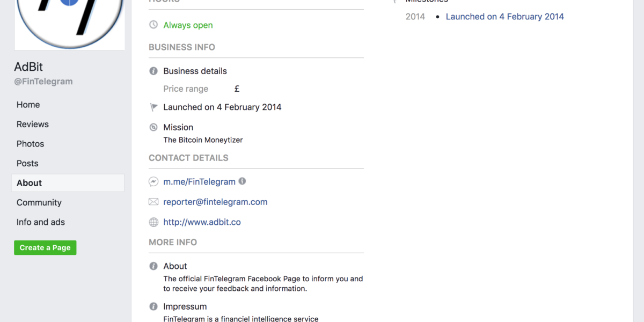Click the info tooltip icon after m.me/FinTelegram
Screen dimensions: 644x322
click(242, 181)
